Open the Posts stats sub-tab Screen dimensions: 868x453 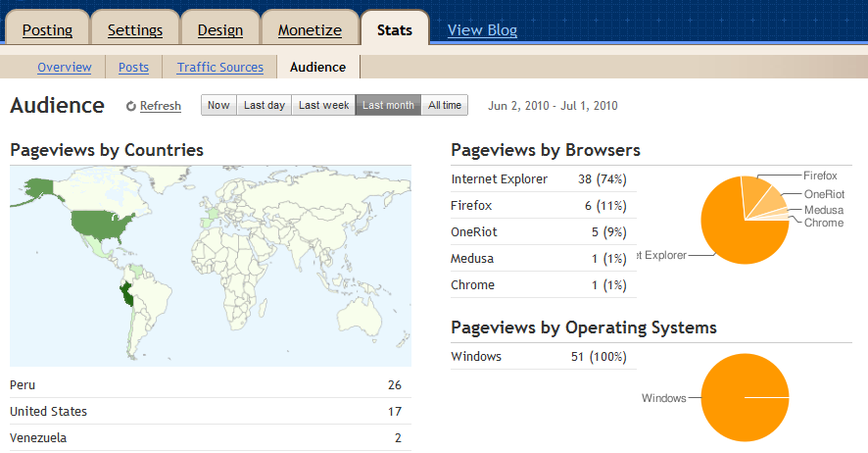point(133,67)
